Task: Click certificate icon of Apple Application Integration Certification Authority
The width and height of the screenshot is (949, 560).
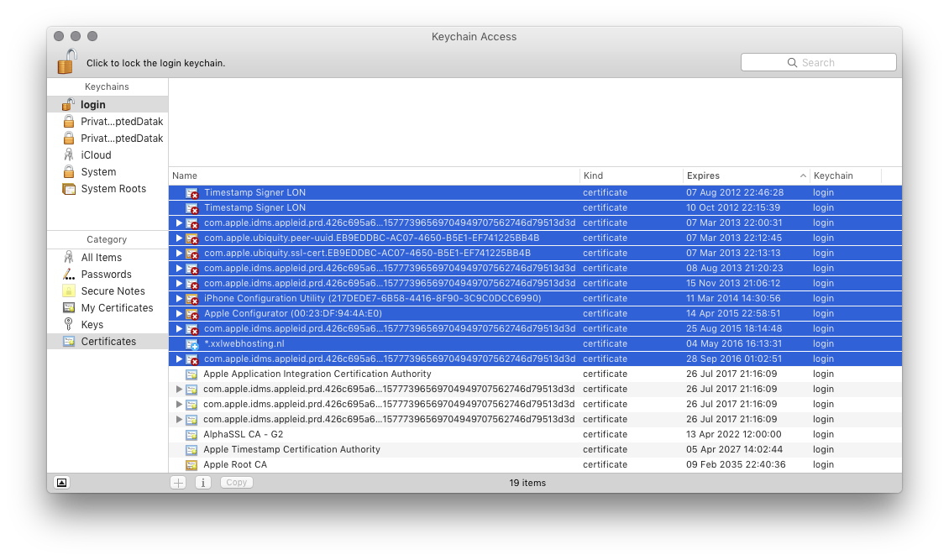Action: [191, 374]
